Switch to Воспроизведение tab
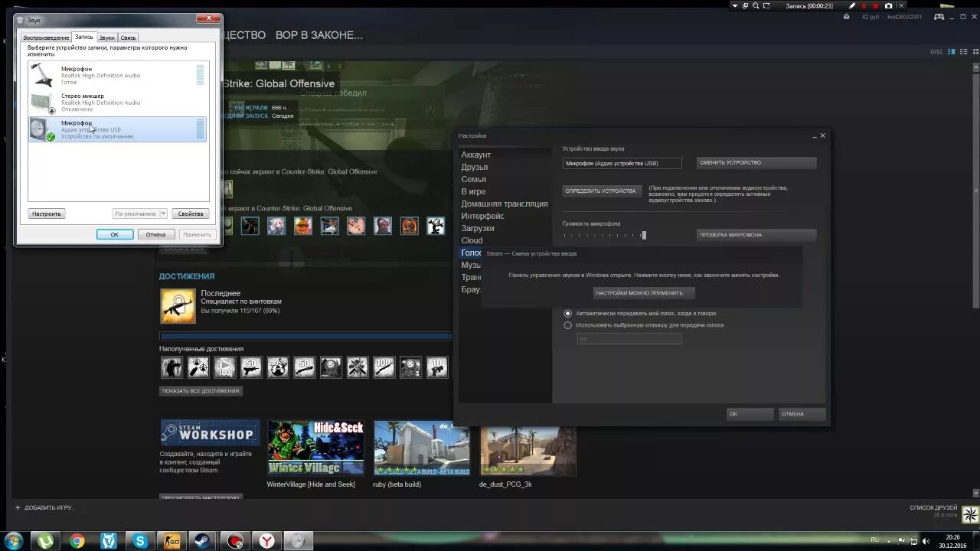 pyautogui.click(x=46, y=37)
